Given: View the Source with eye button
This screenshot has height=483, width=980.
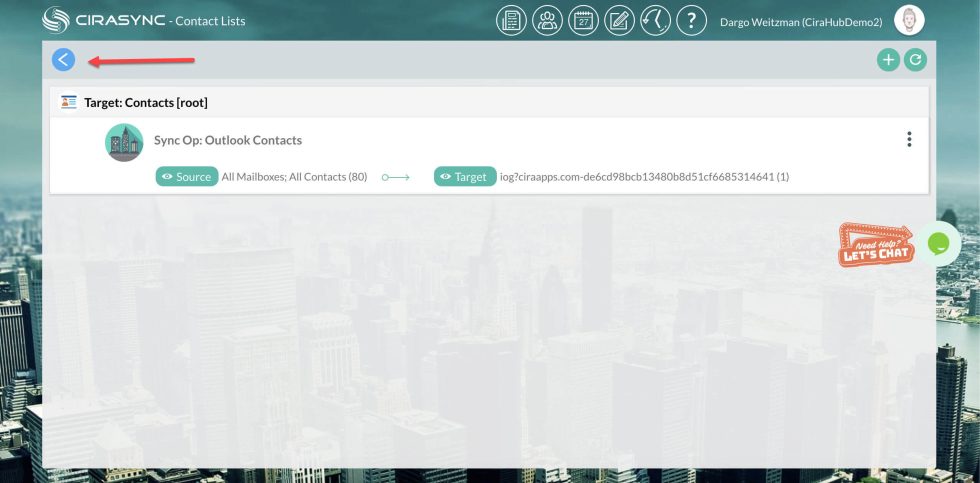Looking at the screenshot, I should [x=187, y=177].
